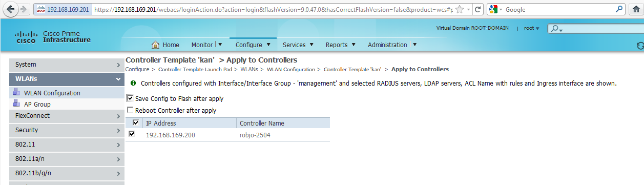Open the Google search engine selector icon
Screen dimensions: 644x185
[x=493, y=9]
